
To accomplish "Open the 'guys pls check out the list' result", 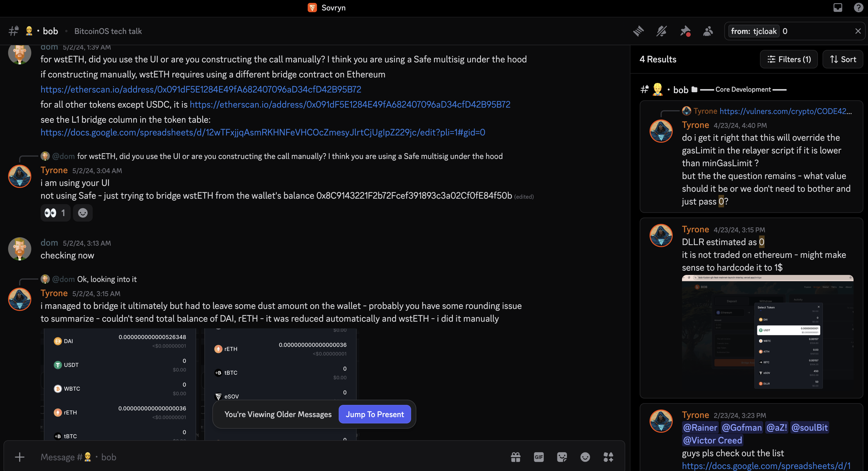I will point(751,437).
